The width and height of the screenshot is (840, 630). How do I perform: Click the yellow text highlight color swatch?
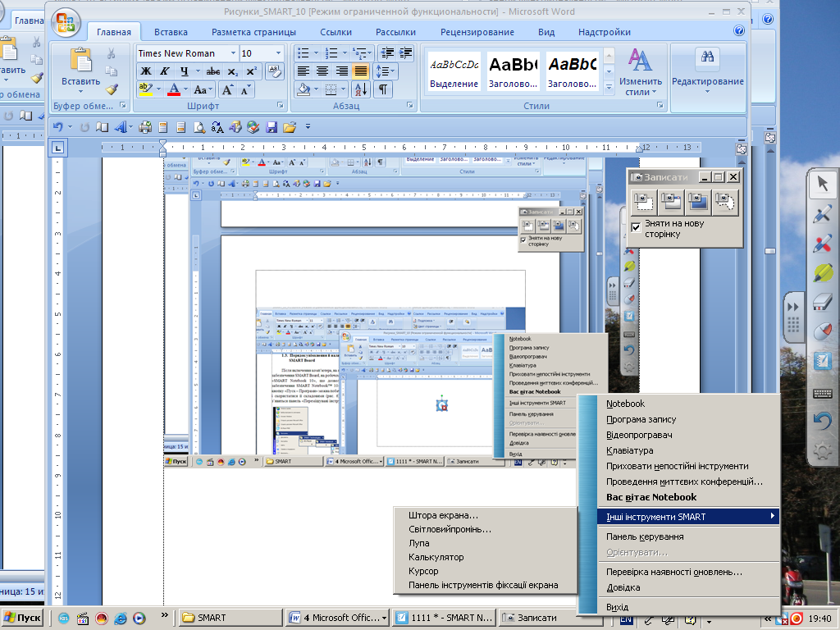point(146,89)
